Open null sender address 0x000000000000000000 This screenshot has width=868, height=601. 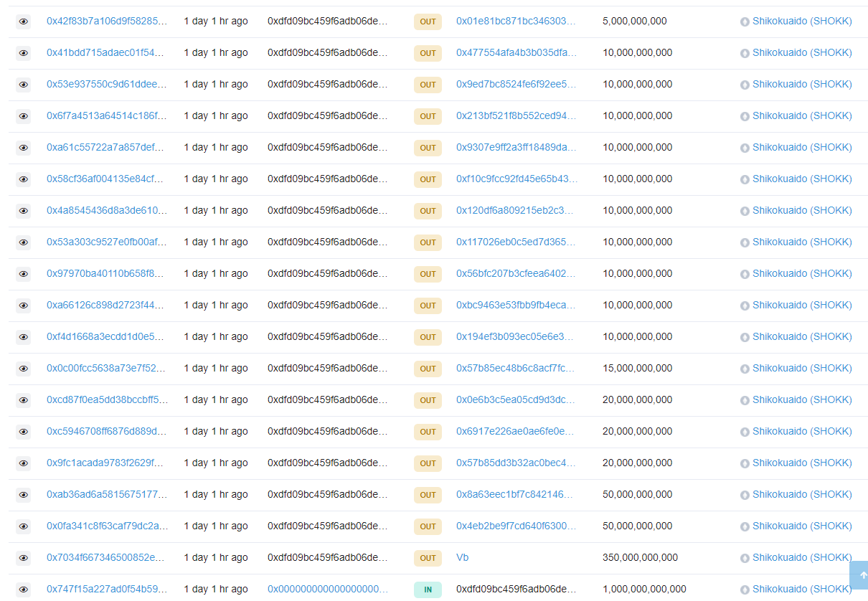(328, 590)
